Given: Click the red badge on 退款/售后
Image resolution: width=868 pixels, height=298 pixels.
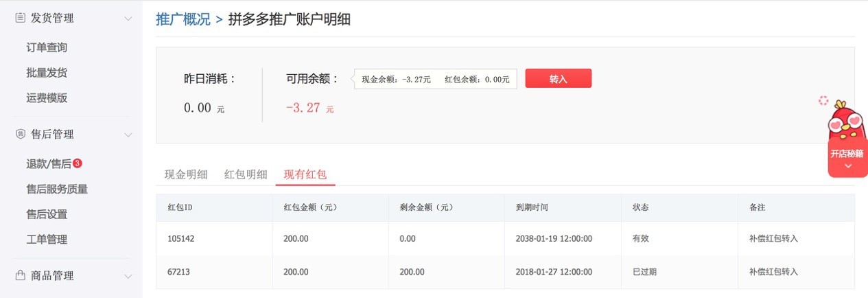Looking at the screenshot, I should pyautogui.click(x=78, y=163).
